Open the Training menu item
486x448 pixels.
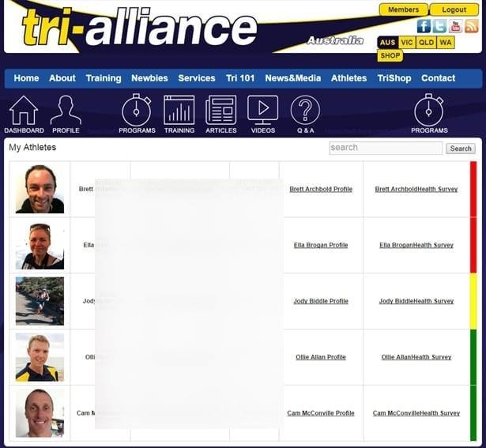(x=104, y=78)
